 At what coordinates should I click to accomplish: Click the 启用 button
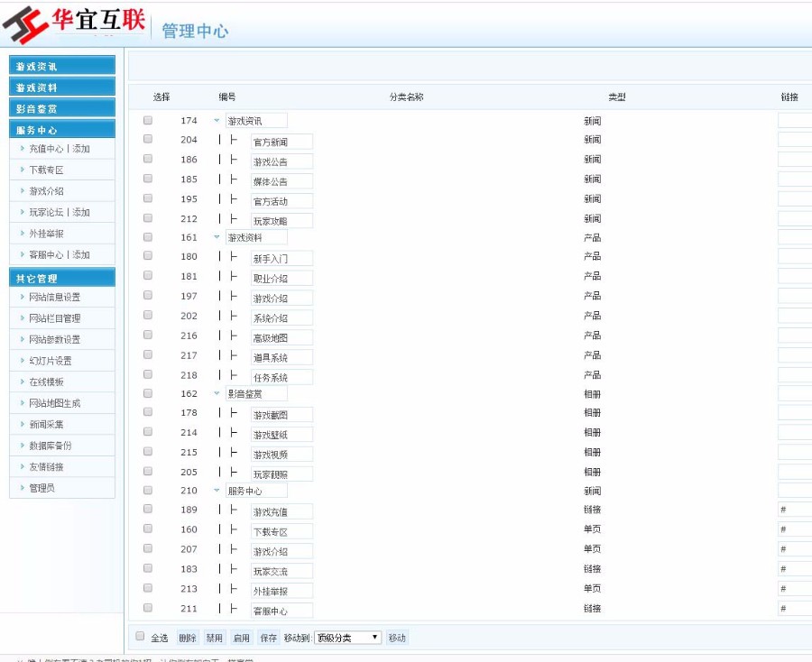241,638
